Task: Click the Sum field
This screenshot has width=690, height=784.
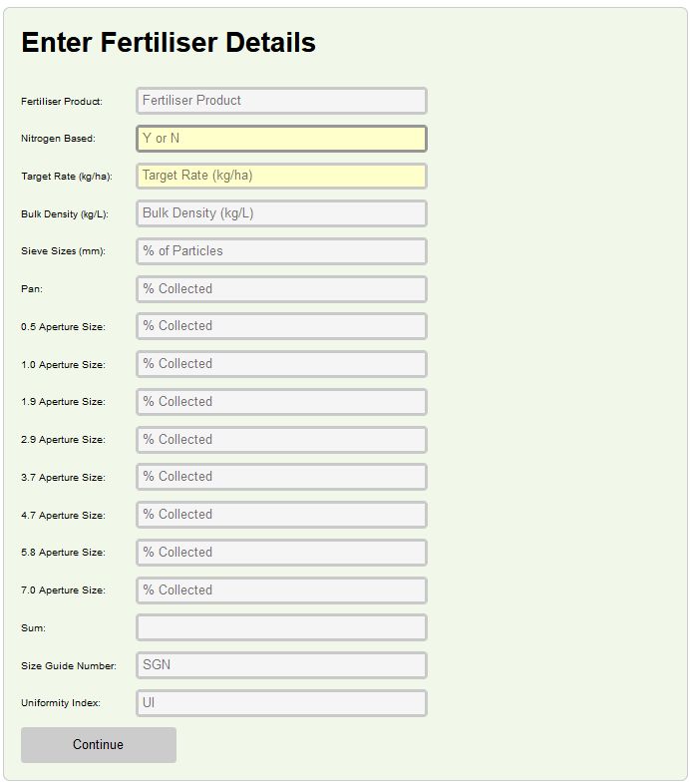Action: point(281,627)
